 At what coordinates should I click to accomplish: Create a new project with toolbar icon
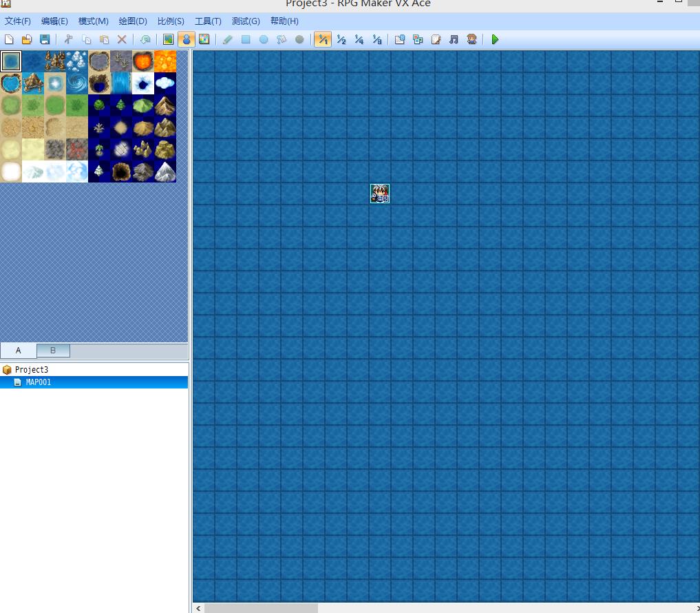tap(9, 40)
